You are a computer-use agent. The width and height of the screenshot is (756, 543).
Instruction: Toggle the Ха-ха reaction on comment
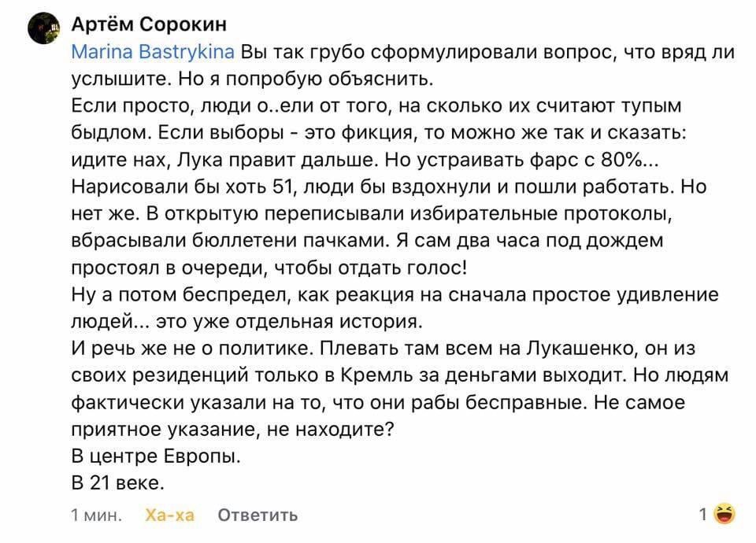point(170,515)
